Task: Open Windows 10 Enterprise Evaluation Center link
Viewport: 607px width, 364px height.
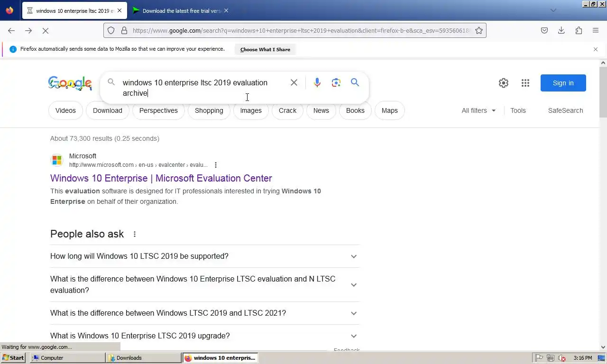Action: point(161,178)
